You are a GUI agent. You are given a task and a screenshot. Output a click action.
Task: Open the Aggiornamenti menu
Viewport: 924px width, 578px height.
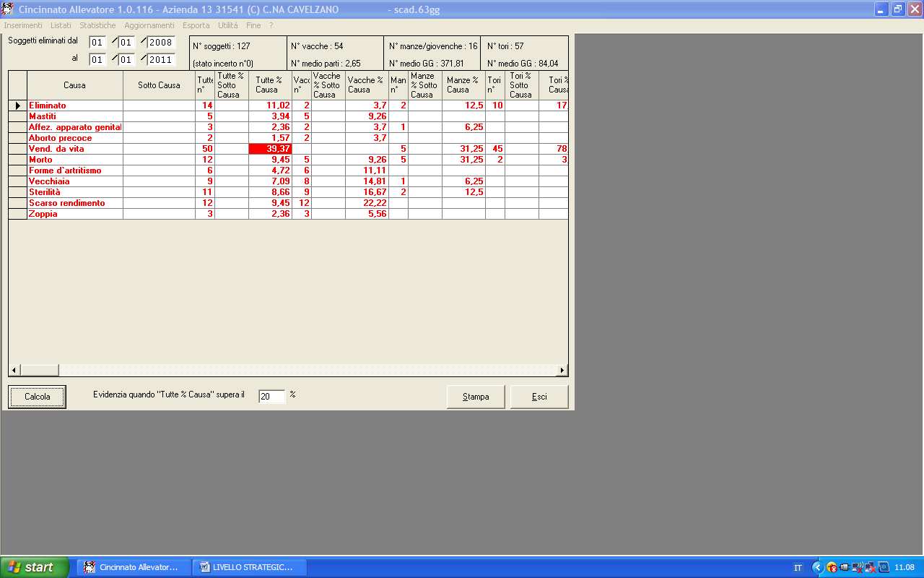(149, 25)
